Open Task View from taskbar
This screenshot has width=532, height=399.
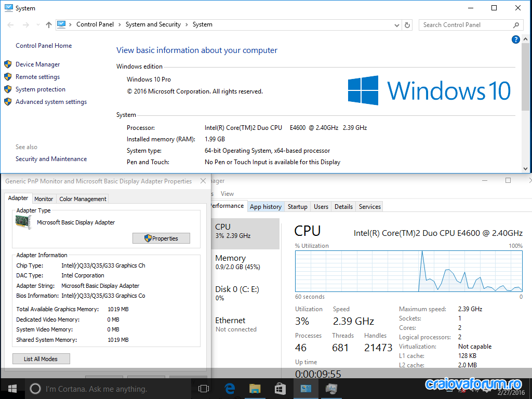[203, 389]
